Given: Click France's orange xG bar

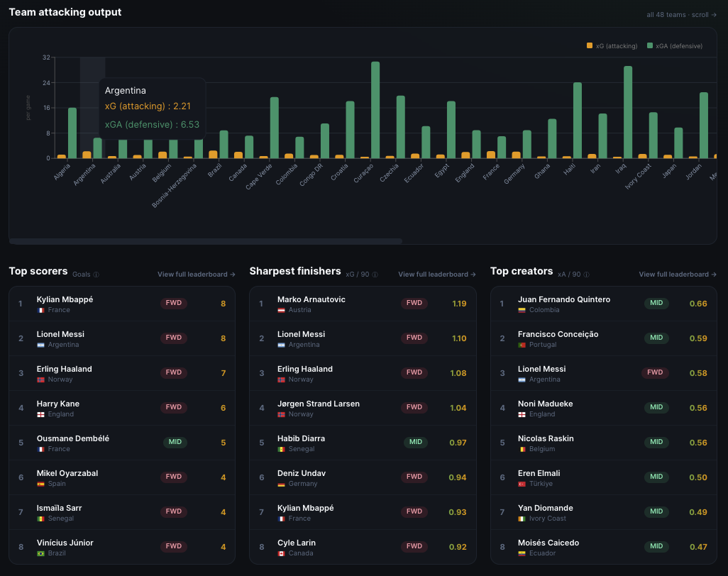Looking at the screenshot, I should [x=491, y=155].
